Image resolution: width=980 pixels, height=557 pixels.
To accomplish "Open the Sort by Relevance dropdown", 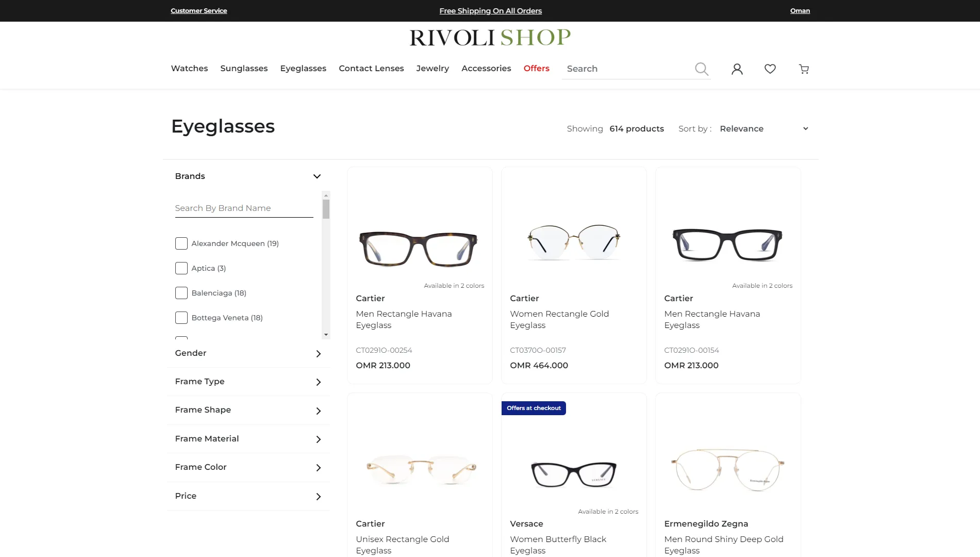I will coord(764,128).
